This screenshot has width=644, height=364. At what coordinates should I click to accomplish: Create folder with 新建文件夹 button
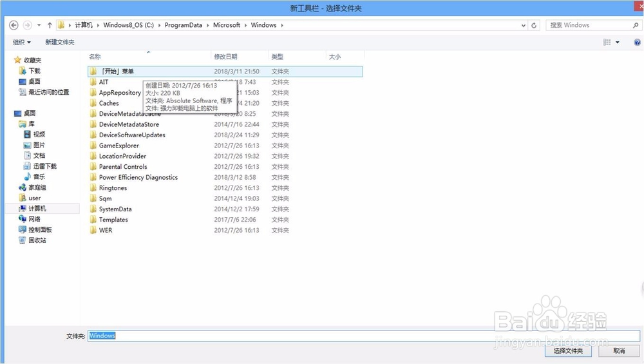click(x=60, y=43)
